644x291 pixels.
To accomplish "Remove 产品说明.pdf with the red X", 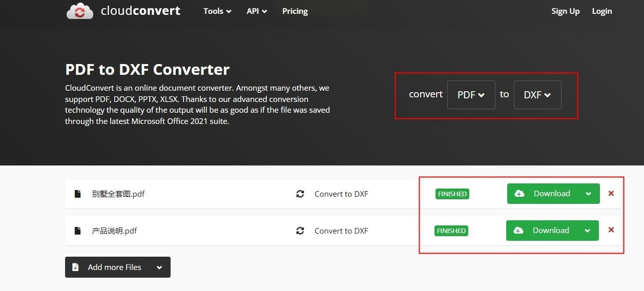I will pos(611,230).
